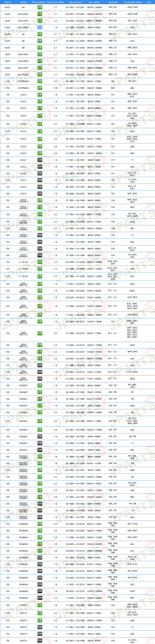Image resolution: width=155 pixels, height=644 pixels.
Task: Click the LT 28-35 model cell
Action: pos(23,262)
